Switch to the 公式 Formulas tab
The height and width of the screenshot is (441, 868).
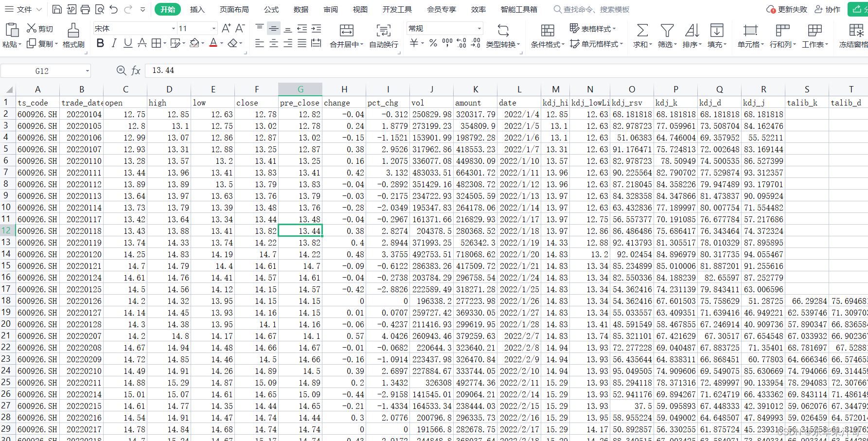(x=271, y=9)
